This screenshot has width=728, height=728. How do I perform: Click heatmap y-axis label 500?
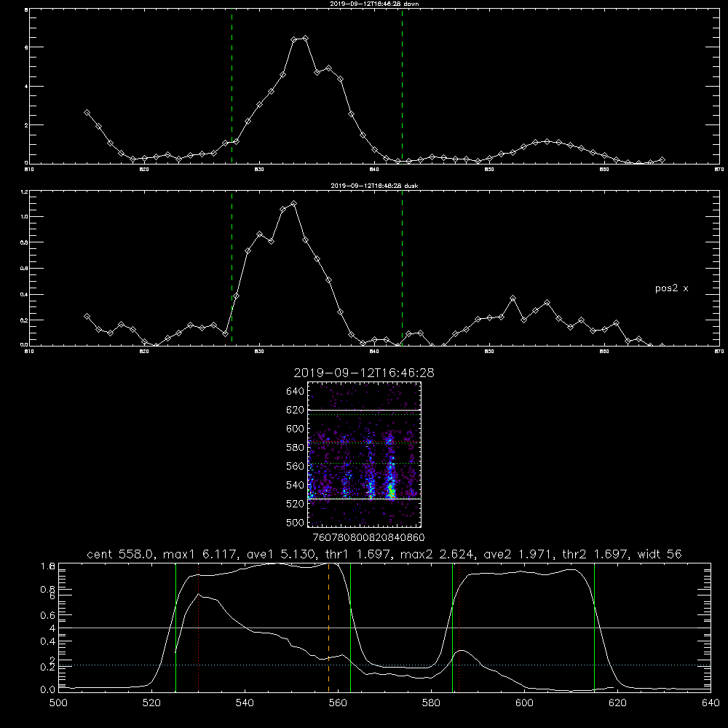[296, 522]
